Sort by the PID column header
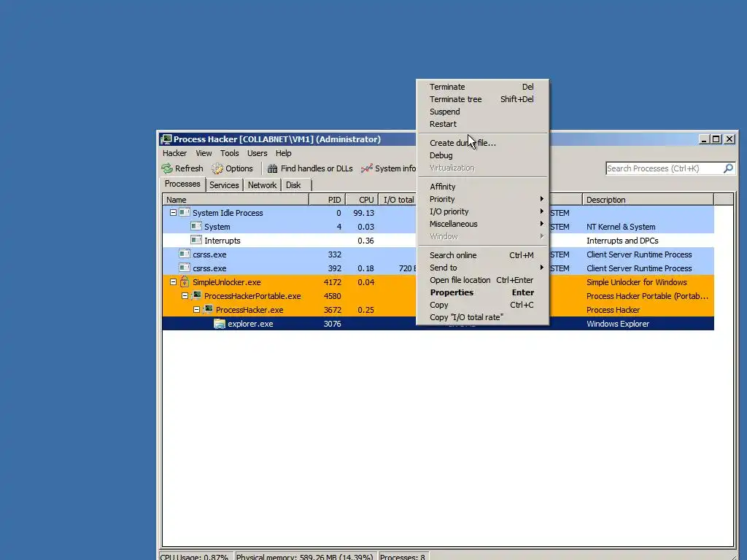747x560 pixels. point(328,200)
